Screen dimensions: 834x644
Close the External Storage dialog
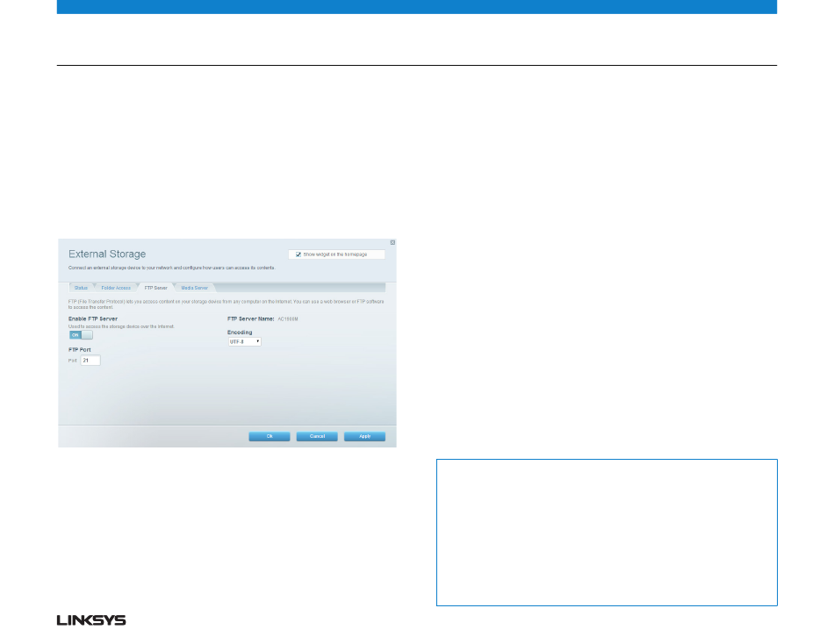392,242
